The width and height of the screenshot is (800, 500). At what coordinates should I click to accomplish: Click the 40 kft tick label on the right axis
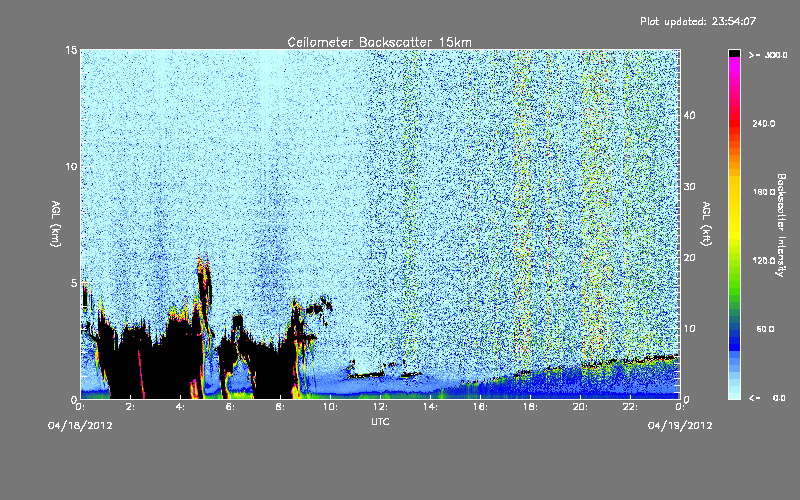(x=689, y=115)
